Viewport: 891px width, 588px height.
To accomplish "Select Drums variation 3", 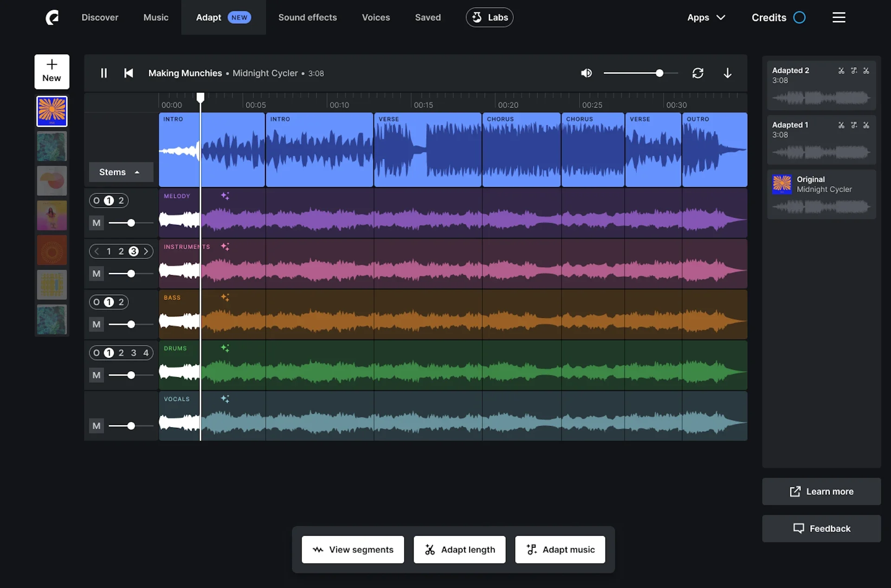I will pyautogui.click(x=134, y=353).
